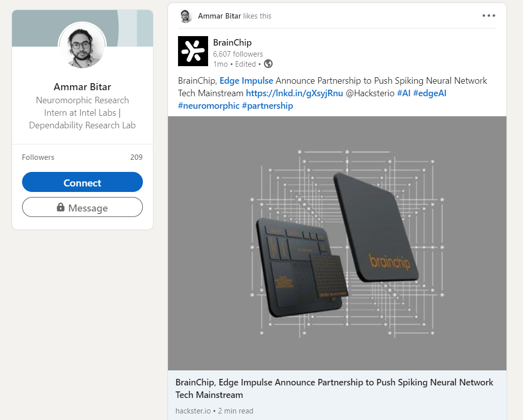Open the BrainChip chip article image
Viewport: 523px width, 420px height.
[x=337, y=244]
